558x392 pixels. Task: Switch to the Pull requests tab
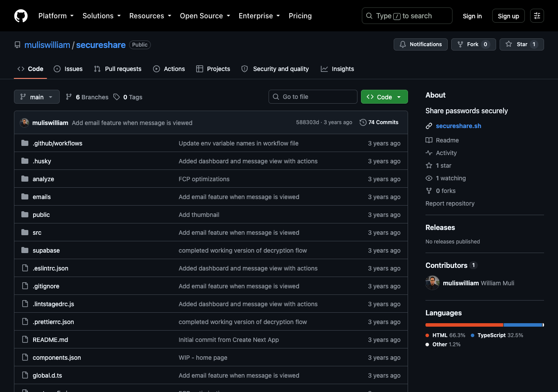[118, 69]
